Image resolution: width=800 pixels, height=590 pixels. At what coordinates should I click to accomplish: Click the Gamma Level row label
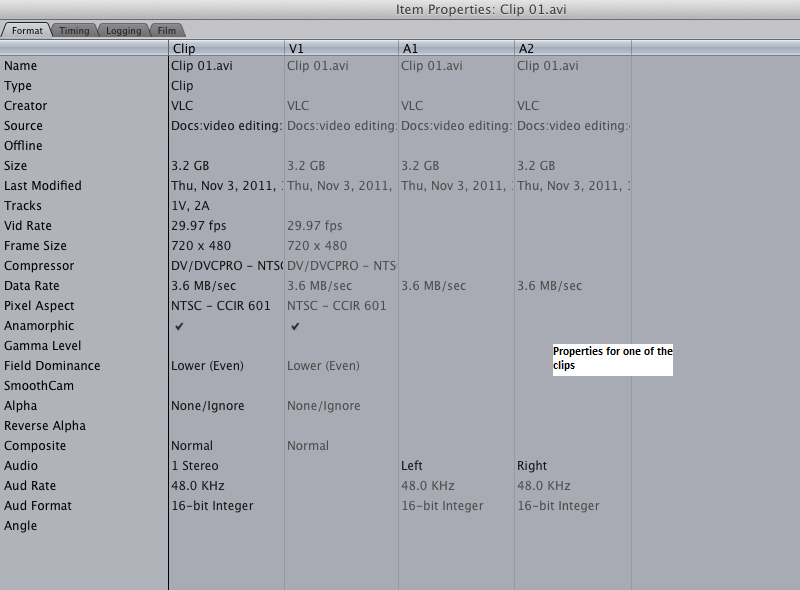43,346
